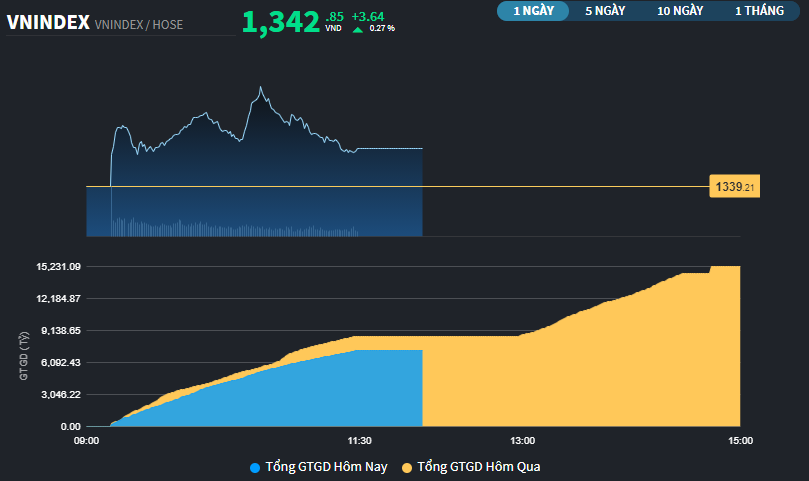Viewport: 809px width, 481px height.
Task: Select the 5 NGÀY time range tab
Action: (605, 11)
